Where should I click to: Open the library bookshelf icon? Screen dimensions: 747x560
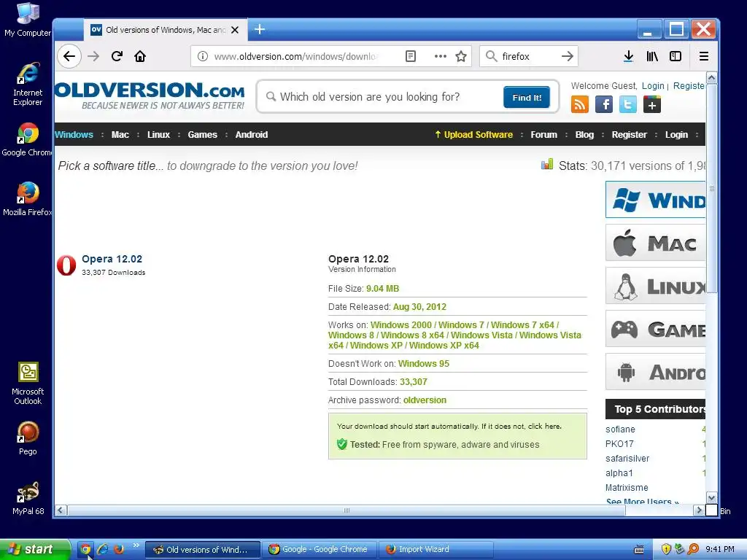click(x=652, y=56)
